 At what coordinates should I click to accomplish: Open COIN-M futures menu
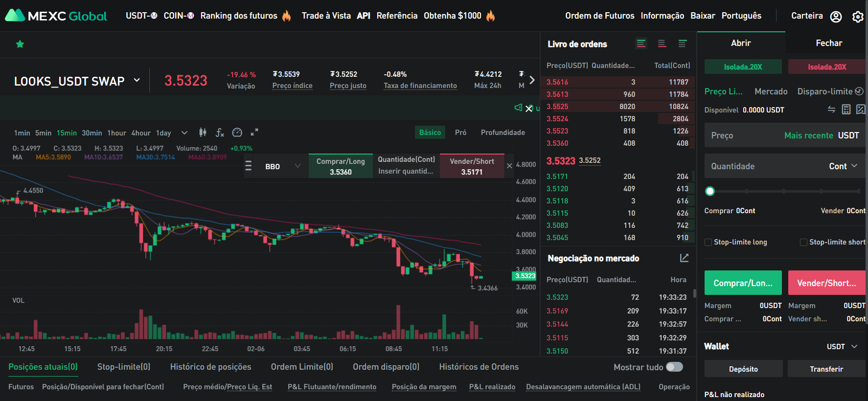pyautogui.click(x=179, y=16)
